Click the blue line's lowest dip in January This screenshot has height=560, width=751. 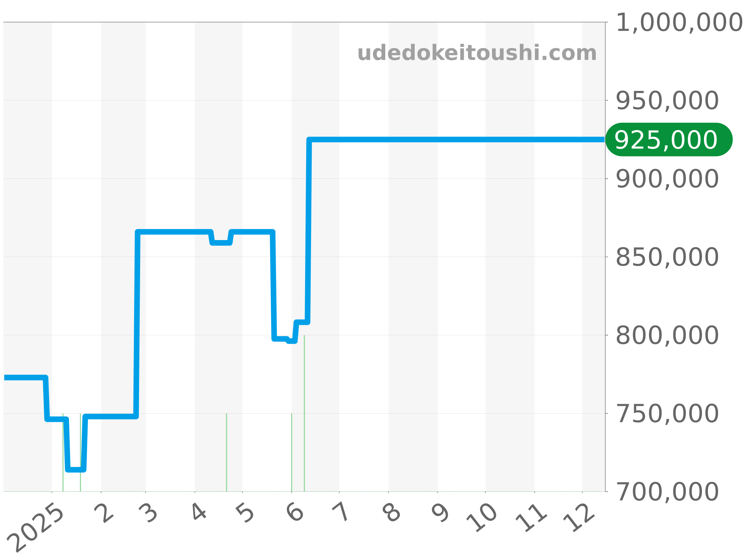pos(76,469)
